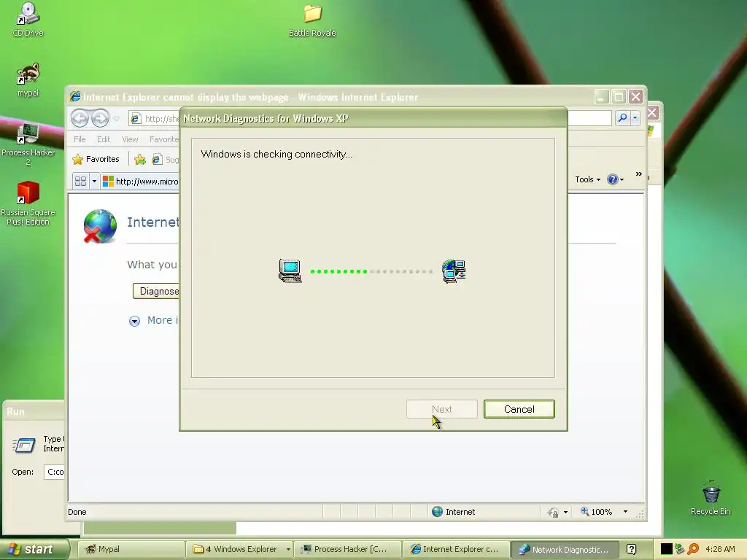The height and width of the screenshot is (560, 747).
Task: Click the taskbar help question mark icon
Action: tap(631, 549)
